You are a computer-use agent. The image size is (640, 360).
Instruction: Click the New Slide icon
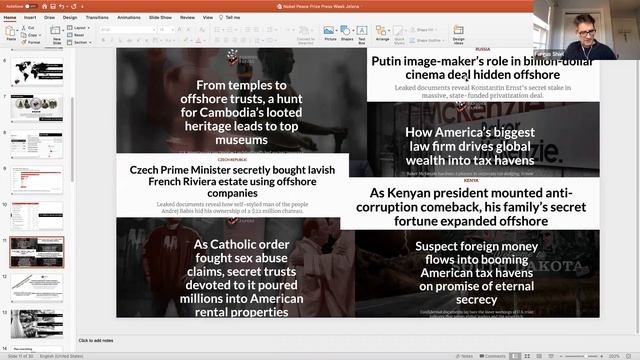(55, 30)
